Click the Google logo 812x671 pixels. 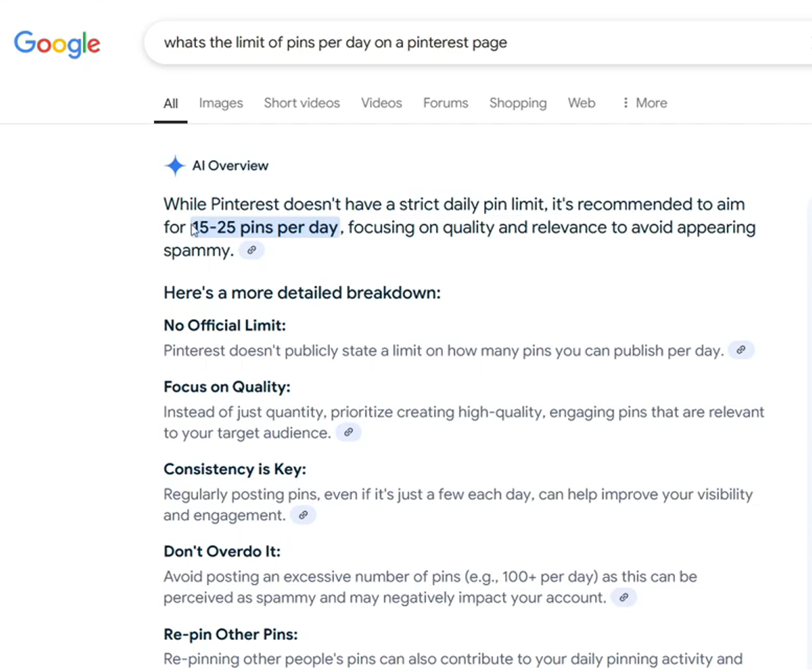click(57, 44)
